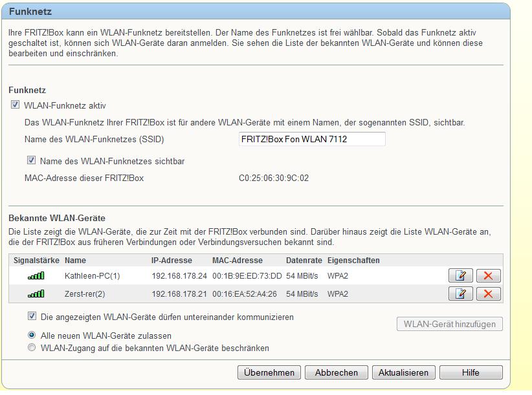Image resolution: width=532 pixels, height=395 pixels.
Task: Click the Übernehmen button
Action: (x=269, y=372)
